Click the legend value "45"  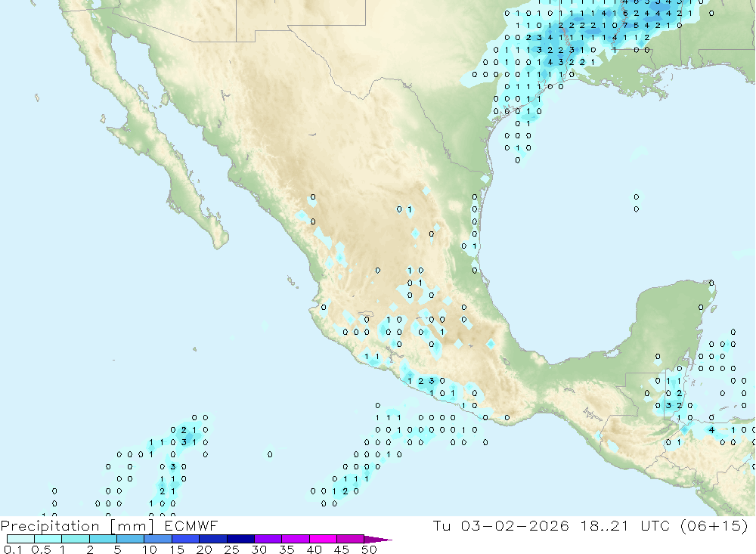342,549
